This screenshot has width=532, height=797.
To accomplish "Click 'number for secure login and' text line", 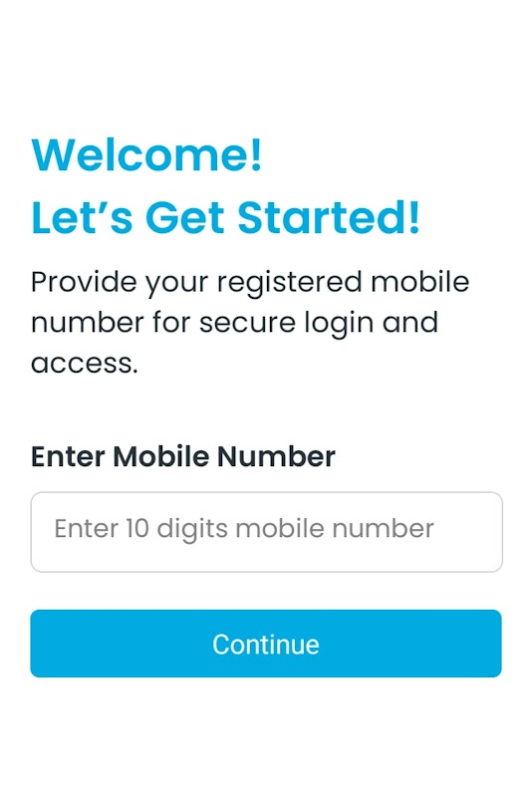I will pos(234,323).
